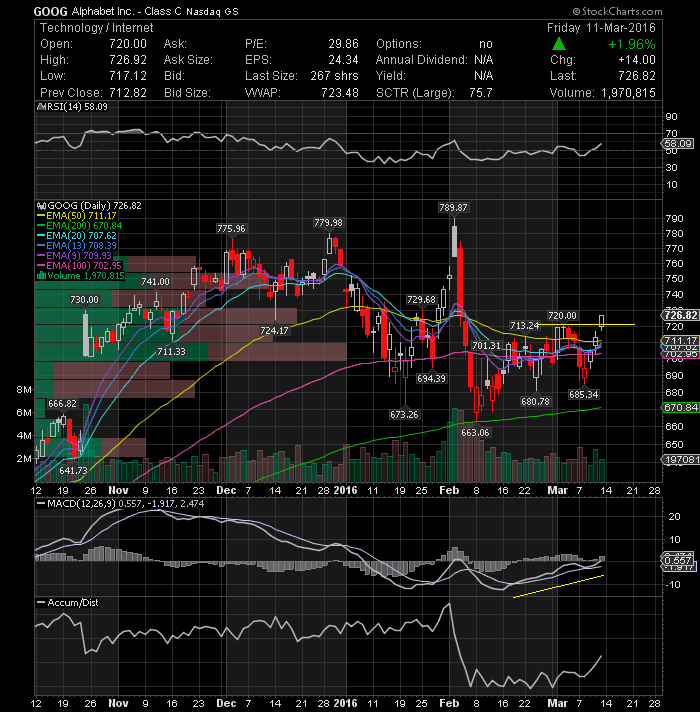This screenshot has height=712, width=700.
Task: Click the 58.09 RSI axis value tag
Action: pyautogui.click(x=678, y=144)
